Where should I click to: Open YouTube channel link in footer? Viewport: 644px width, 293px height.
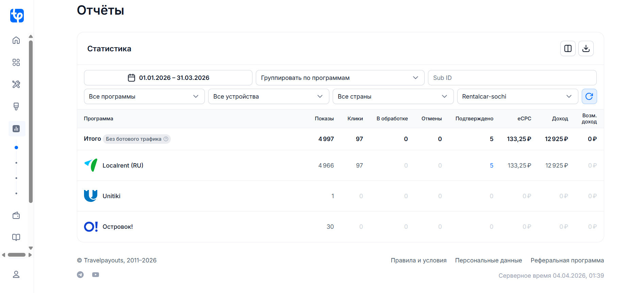[96, 275]
